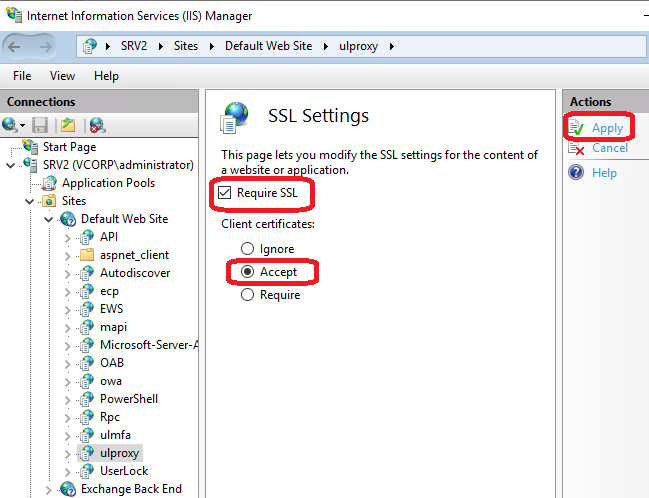
Task: Click Apply in the Actions pane
Action: 607,128
